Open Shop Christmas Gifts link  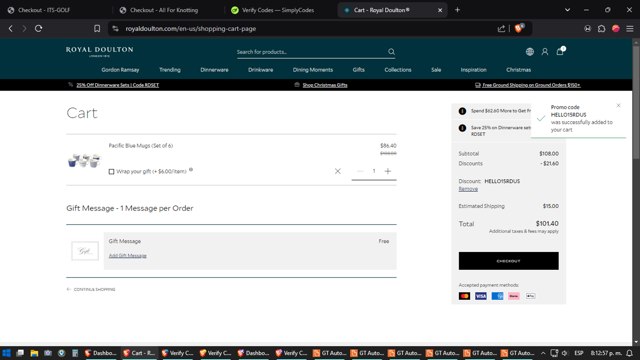(x=325, y=85)
